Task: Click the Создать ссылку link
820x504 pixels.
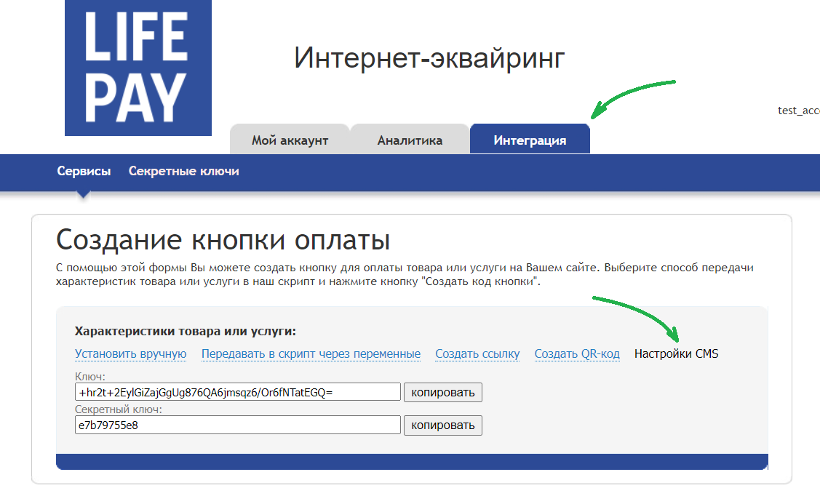Action: pyautogui.click(x=477, y=354)
